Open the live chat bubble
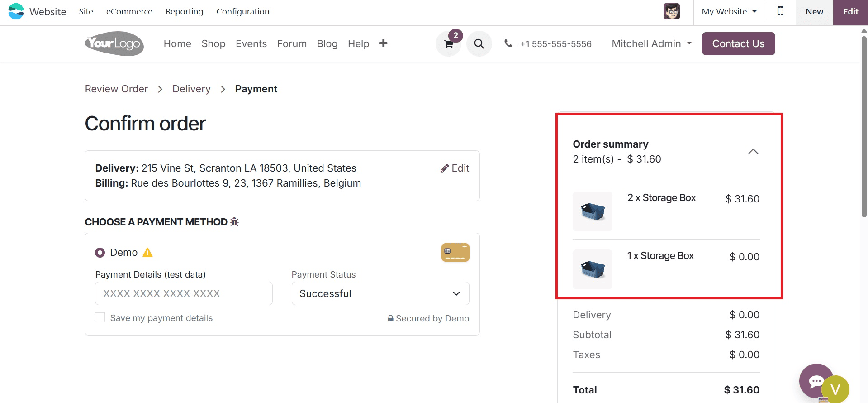 coord(816,381)
